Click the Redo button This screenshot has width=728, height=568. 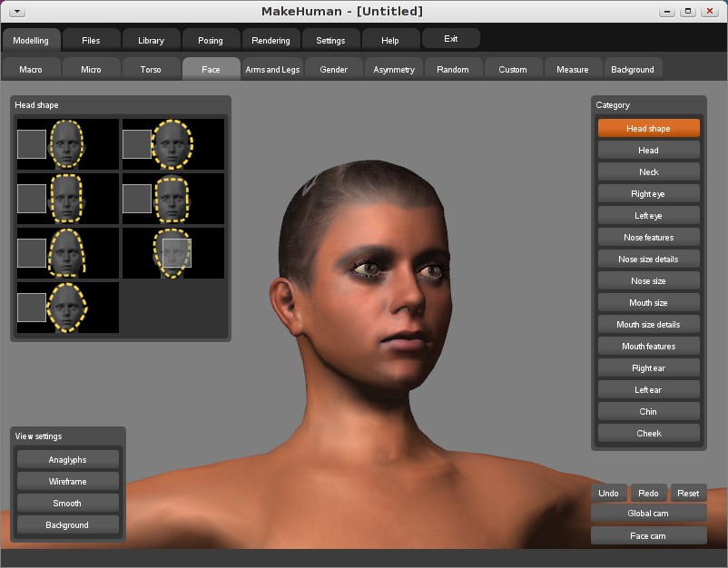[649, 493]
